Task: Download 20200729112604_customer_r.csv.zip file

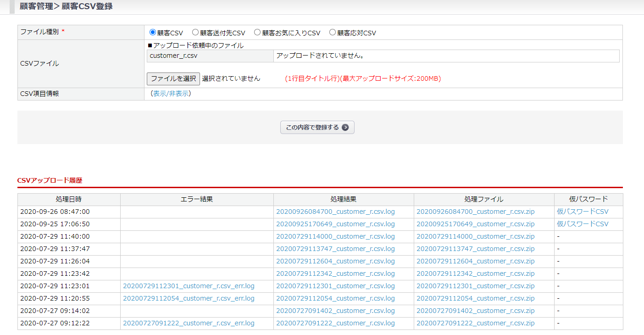Action: click(x=475, y=261)
